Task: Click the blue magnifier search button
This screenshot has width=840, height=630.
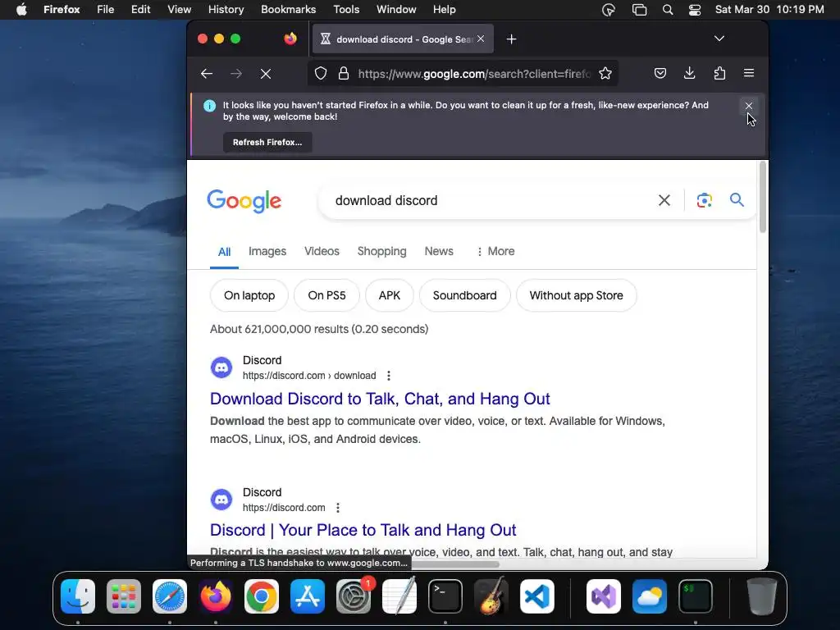Action: point(737,200)
